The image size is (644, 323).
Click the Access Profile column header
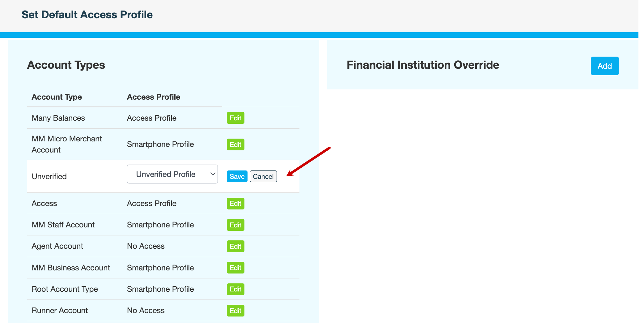pos(154,97)
